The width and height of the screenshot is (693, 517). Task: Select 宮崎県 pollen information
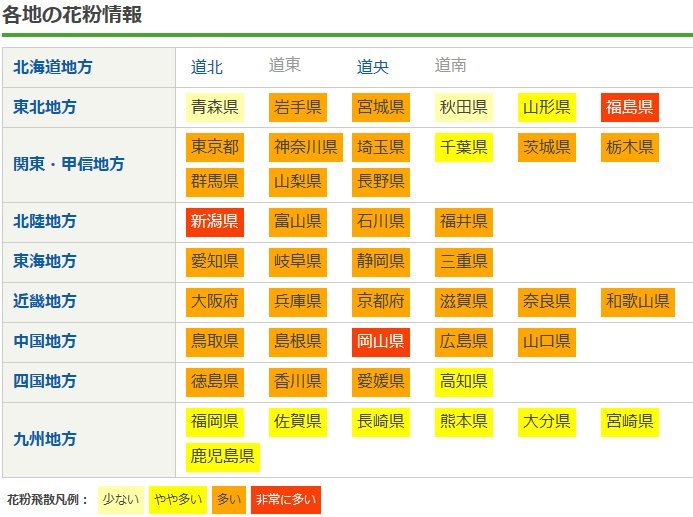click(629, 421)
